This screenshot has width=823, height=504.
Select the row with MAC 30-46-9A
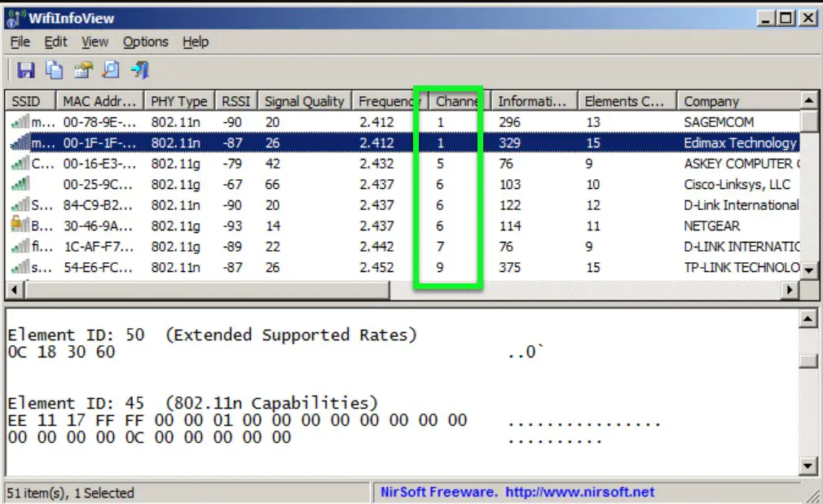(x=403, y=226)
